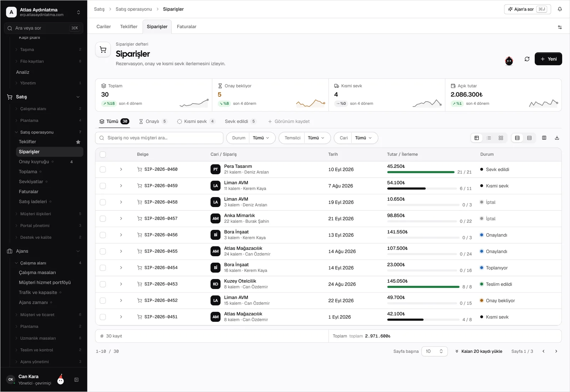Tick the checkbox for SIP-2026-0455

pyautogui.click(x=103, y=252)
